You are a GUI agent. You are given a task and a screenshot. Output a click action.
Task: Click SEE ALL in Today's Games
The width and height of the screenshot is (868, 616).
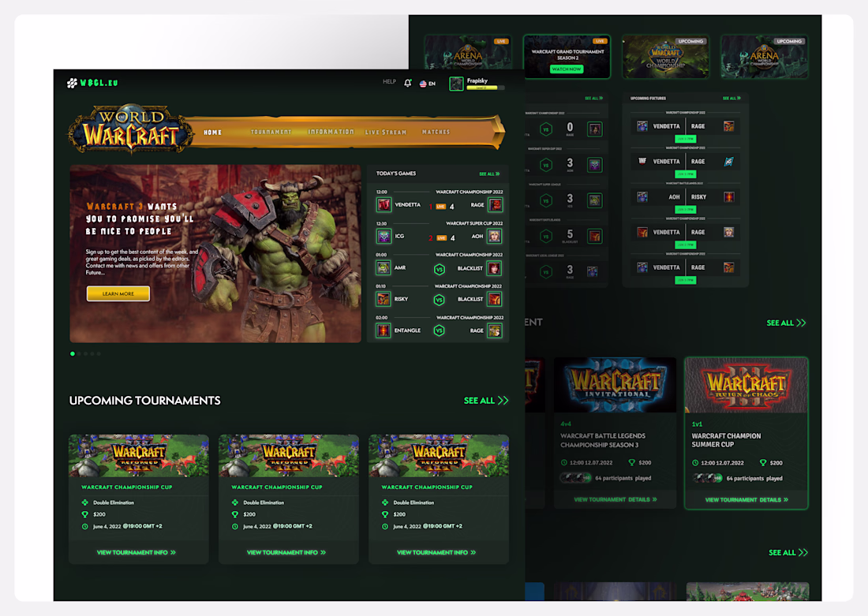489,174
